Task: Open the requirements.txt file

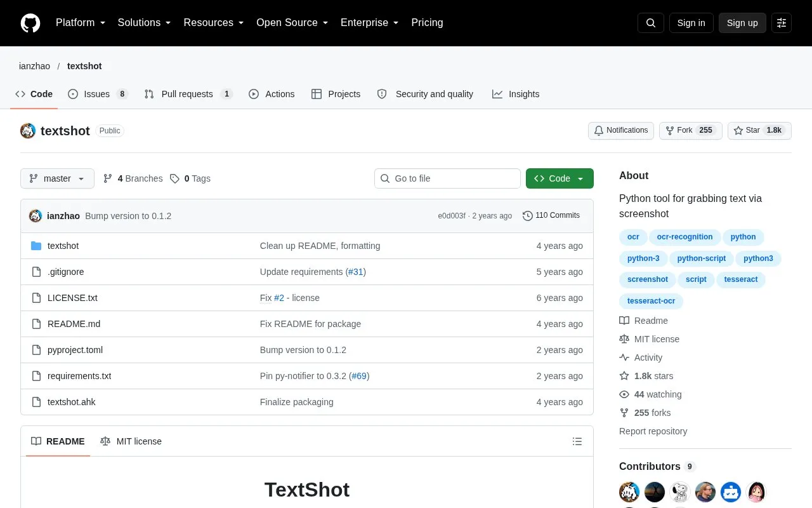Action: 79,376
